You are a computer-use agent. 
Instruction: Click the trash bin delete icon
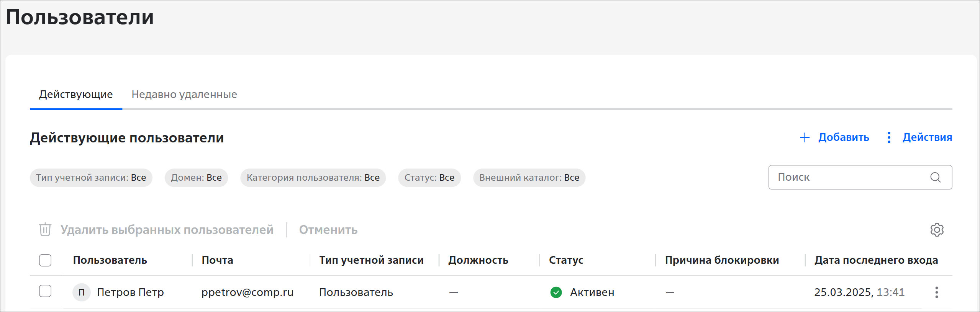(x=45, y=230)
